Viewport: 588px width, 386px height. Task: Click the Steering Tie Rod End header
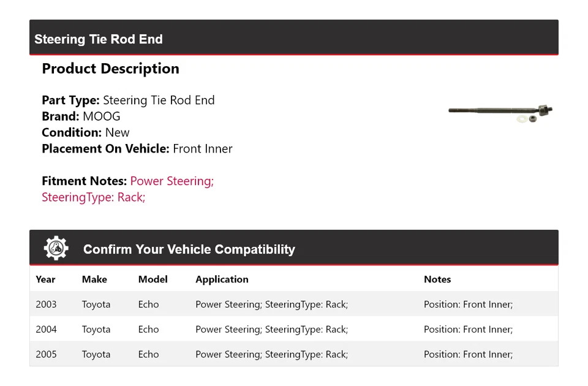coord(99,39)
